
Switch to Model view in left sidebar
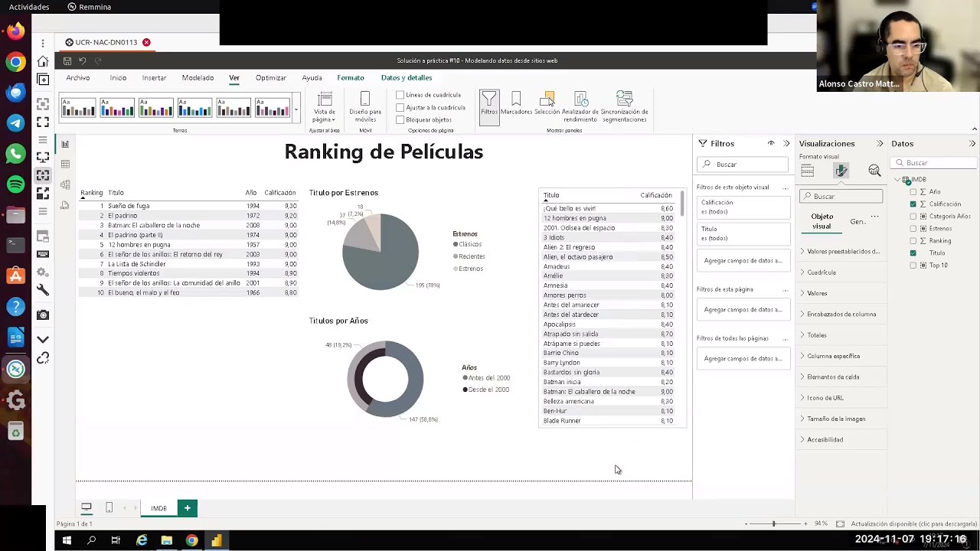coord(65,184)
